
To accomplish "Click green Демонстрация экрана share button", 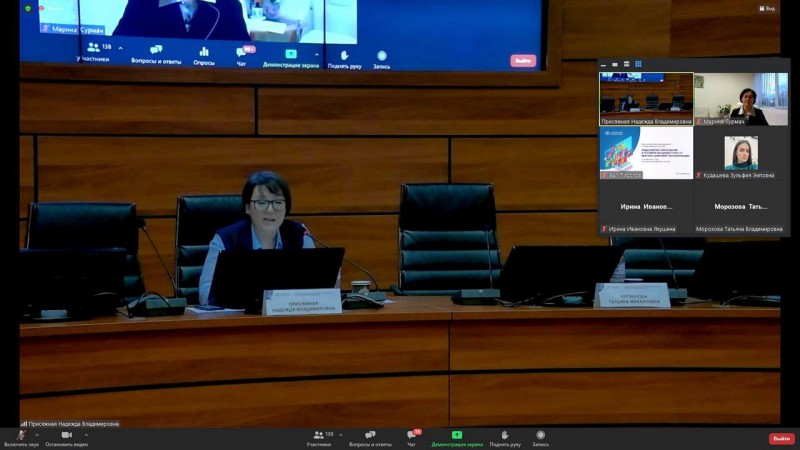I will [x=457, y=438].
